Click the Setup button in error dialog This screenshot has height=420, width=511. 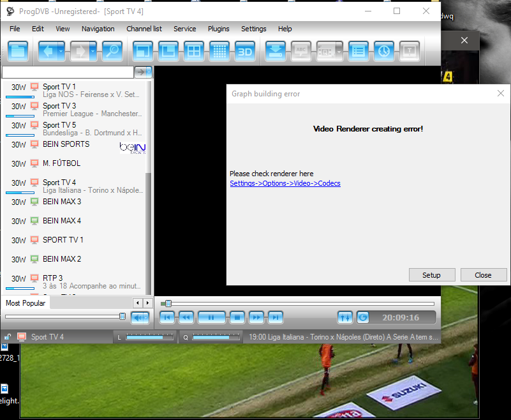coord(432,275)
